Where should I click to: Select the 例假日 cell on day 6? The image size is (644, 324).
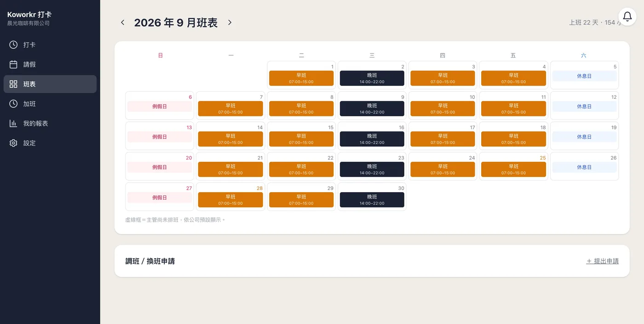point(160,107)
